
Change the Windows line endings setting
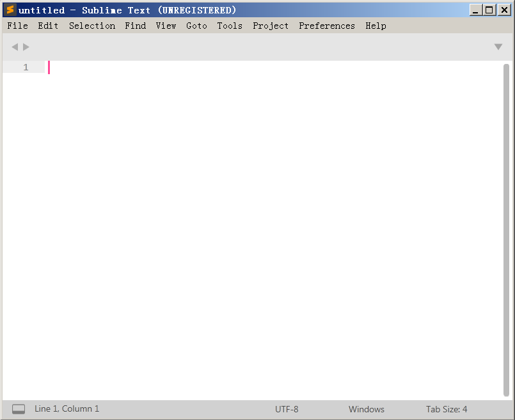coord(367,409)
